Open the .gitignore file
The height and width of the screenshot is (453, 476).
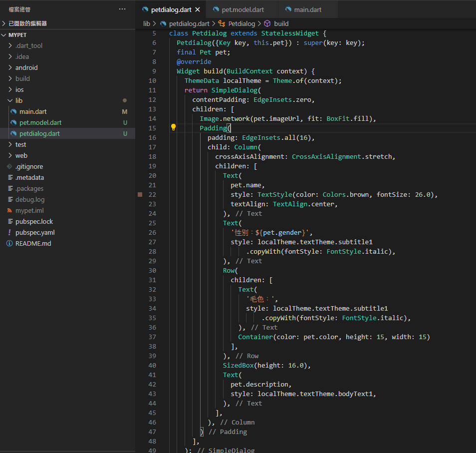(x=29, y=166)
